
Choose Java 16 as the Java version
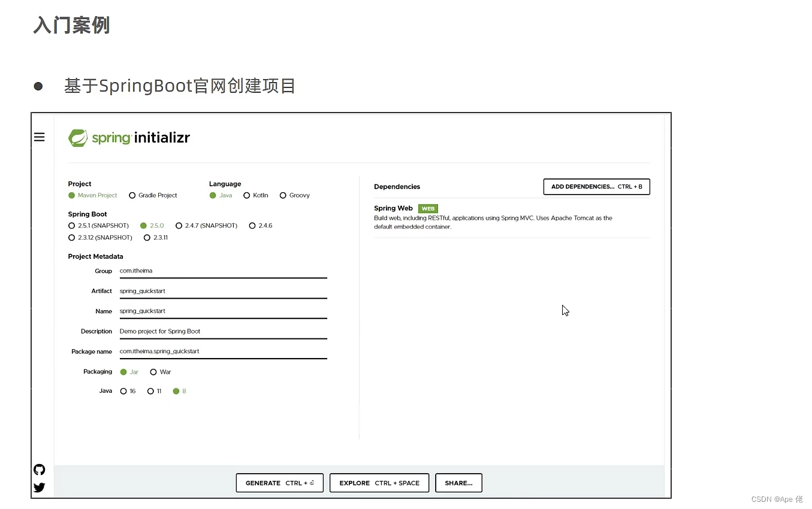coord(123,391)
